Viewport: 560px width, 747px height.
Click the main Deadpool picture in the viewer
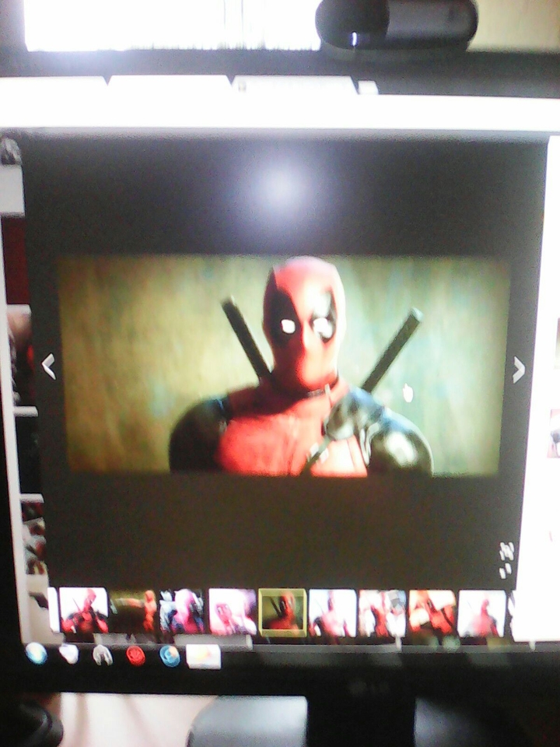tap(284, 366)
